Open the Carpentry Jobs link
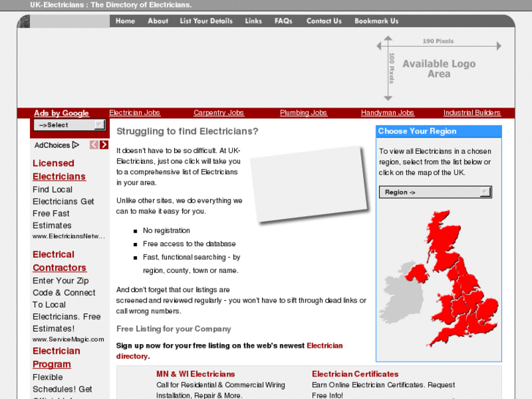This screenshot has width=532, height=399. [x=219, y=113]
